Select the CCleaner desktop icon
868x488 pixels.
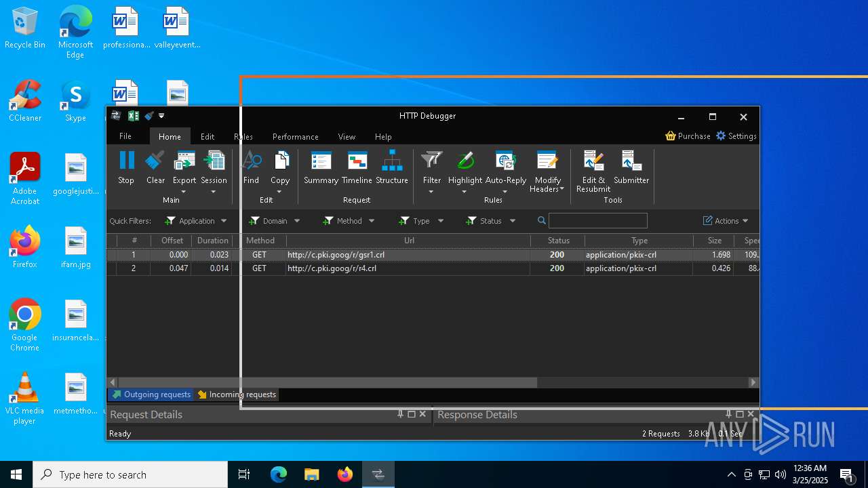point(25,102)
